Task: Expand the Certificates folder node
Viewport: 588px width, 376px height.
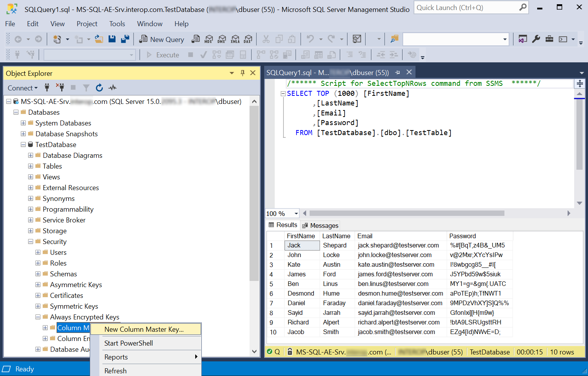Action: 38,296
